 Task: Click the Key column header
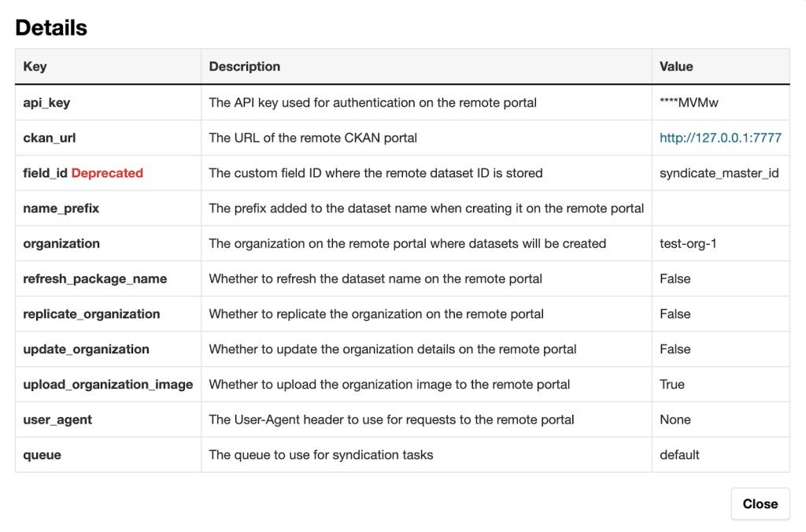pyautogui.click(x=35, y=67)
